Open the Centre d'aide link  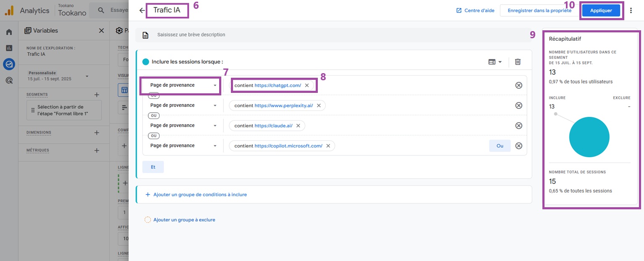pos(474,11)
